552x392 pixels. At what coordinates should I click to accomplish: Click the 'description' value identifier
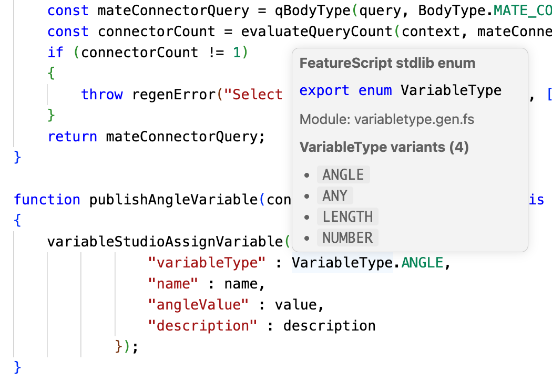point(329,326)
